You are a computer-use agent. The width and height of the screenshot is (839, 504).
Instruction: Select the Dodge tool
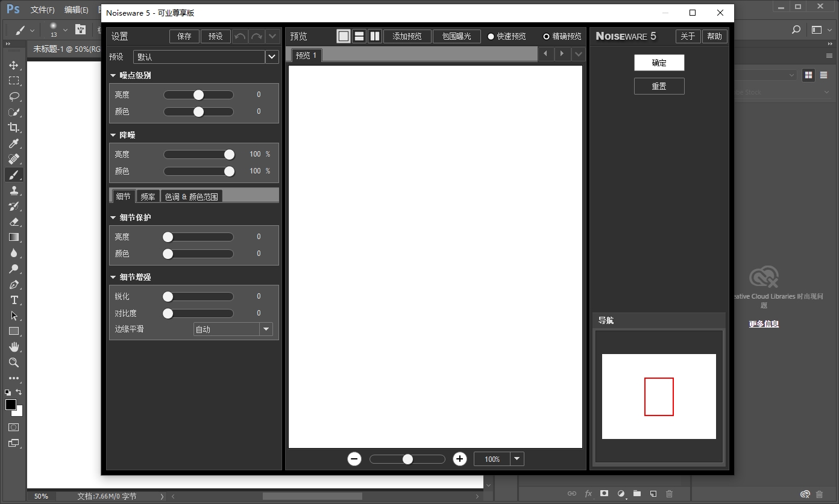click(13, 269)
